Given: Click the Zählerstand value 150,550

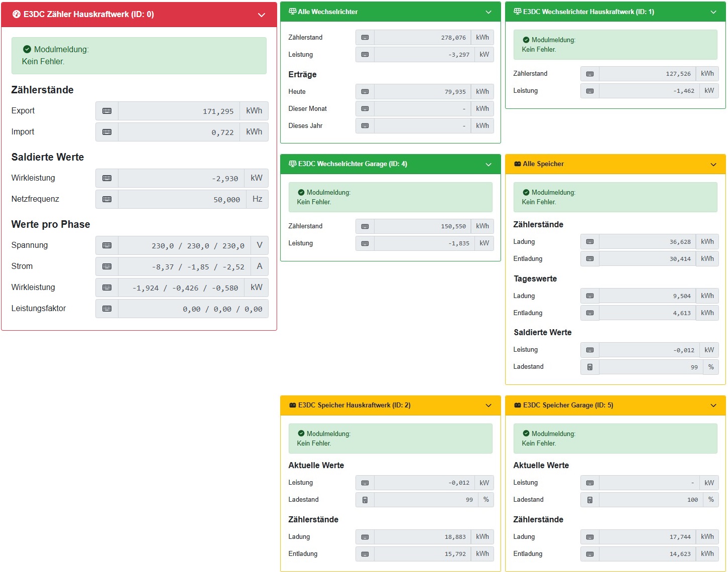Looking at the screenshot, I should click(423, 226).
